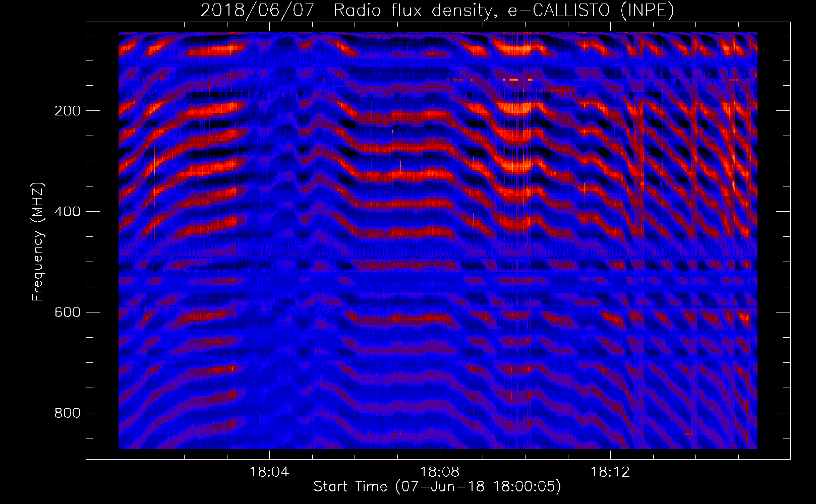Click the 'Frequency (MHZ)' y-axis label
816x504 pixels.
38,242
